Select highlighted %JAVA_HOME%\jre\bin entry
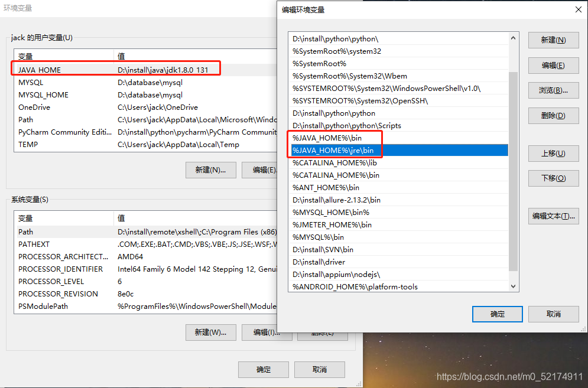 pos(399,151)
